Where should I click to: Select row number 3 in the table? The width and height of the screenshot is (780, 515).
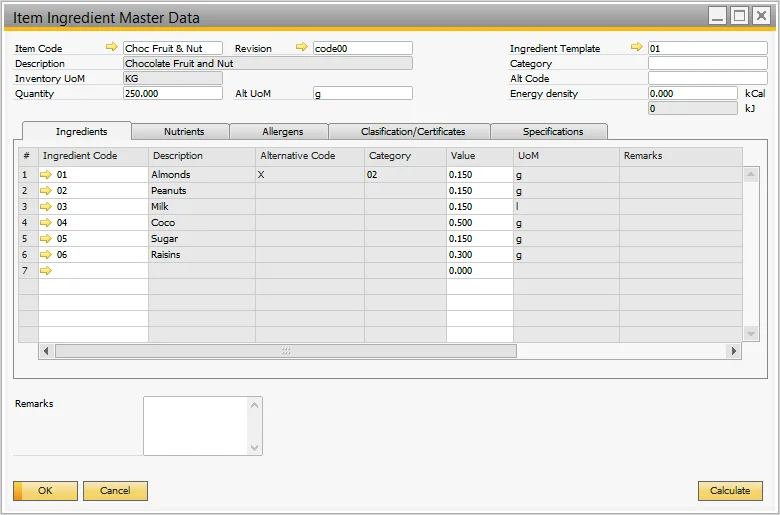click(x=28, y=206)
